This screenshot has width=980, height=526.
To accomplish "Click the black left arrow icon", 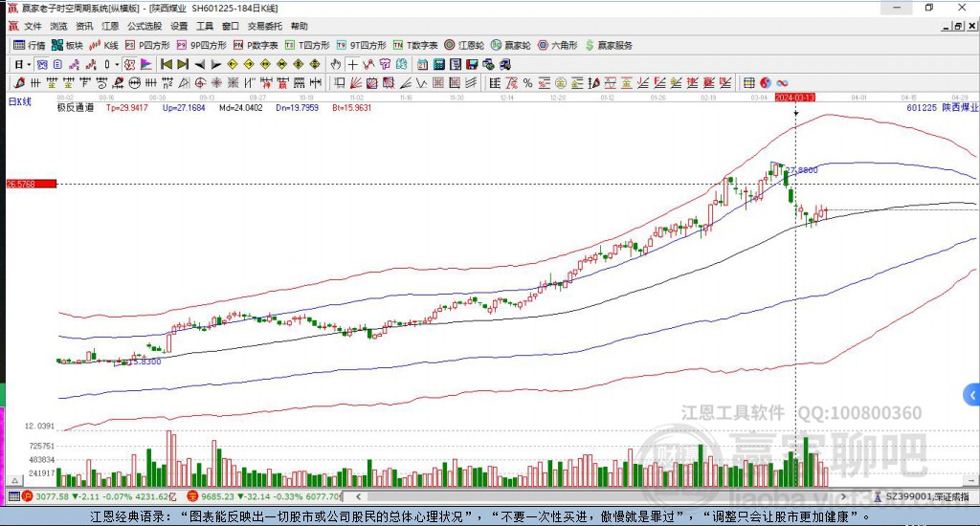I will (199, 64).
